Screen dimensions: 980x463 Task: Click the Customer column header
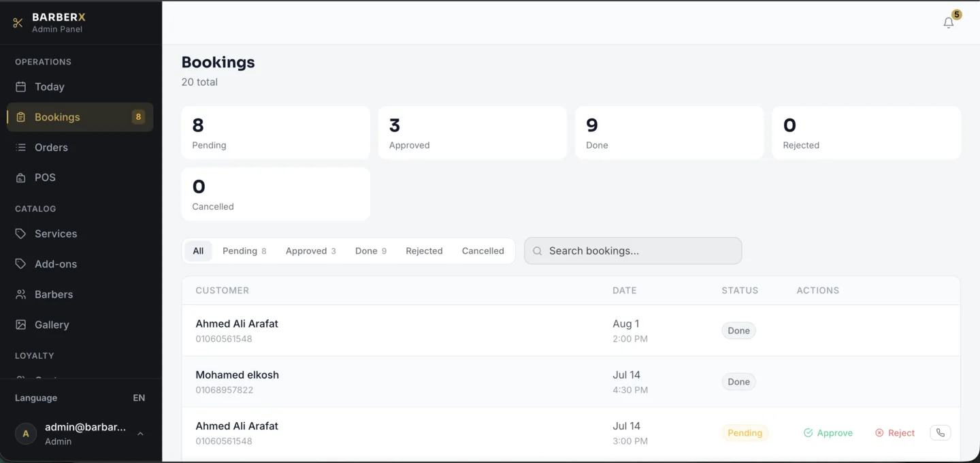click(x=223, y=290)
